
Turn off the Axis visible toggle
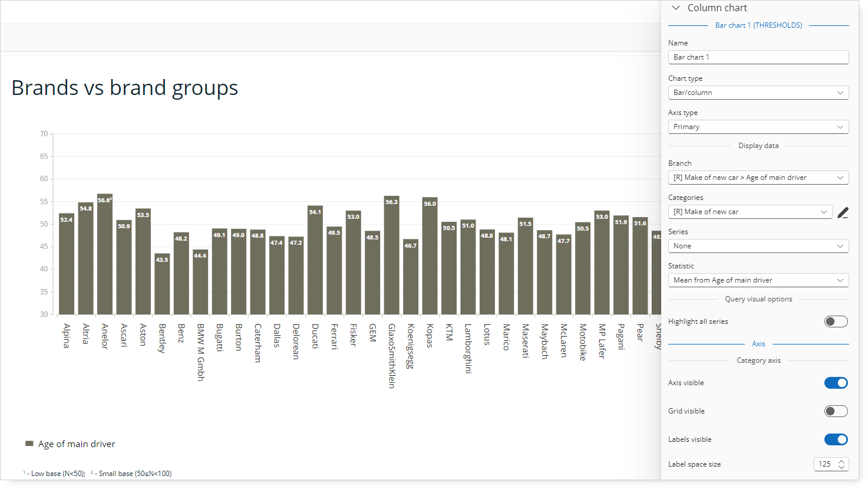point(836,383)
